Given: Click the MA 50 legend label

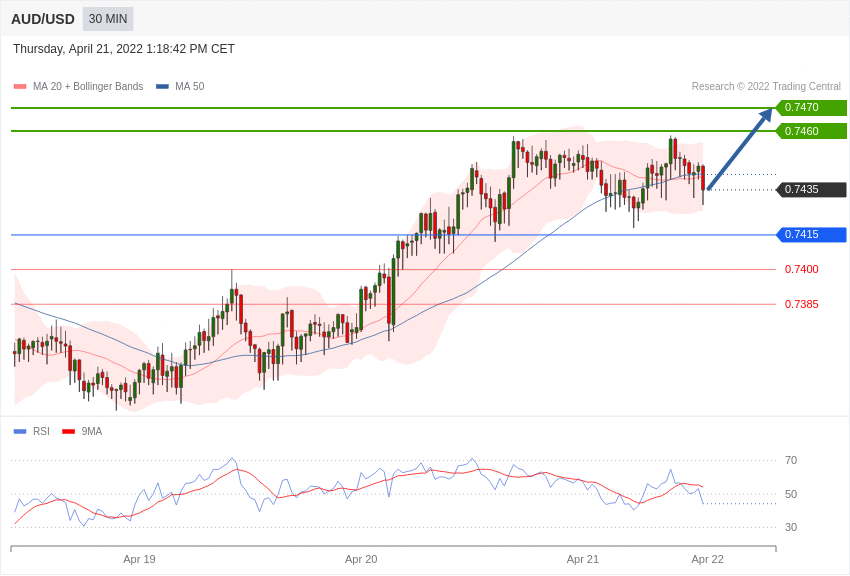Looking at the screenshot, I should [190, 87].
